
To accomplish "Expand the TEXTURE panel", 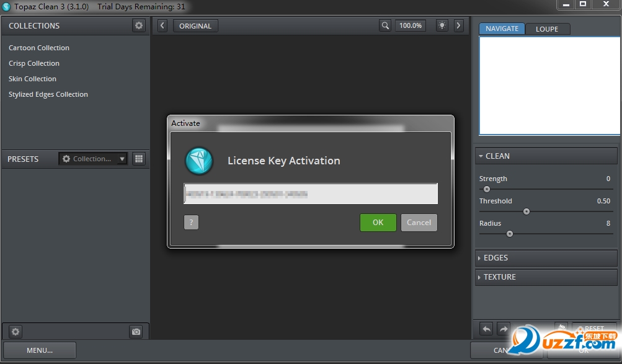I will (546, 277).
